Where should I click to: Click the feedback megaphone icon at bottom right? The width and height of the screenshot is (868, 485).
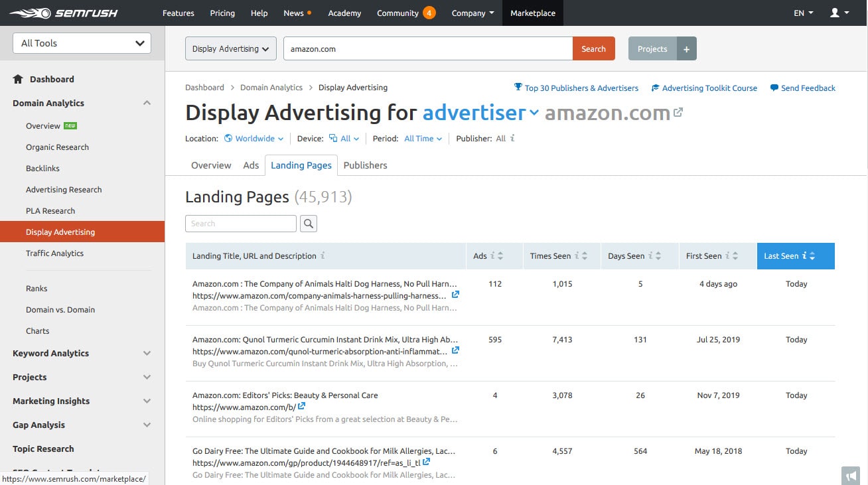[851, 475]
